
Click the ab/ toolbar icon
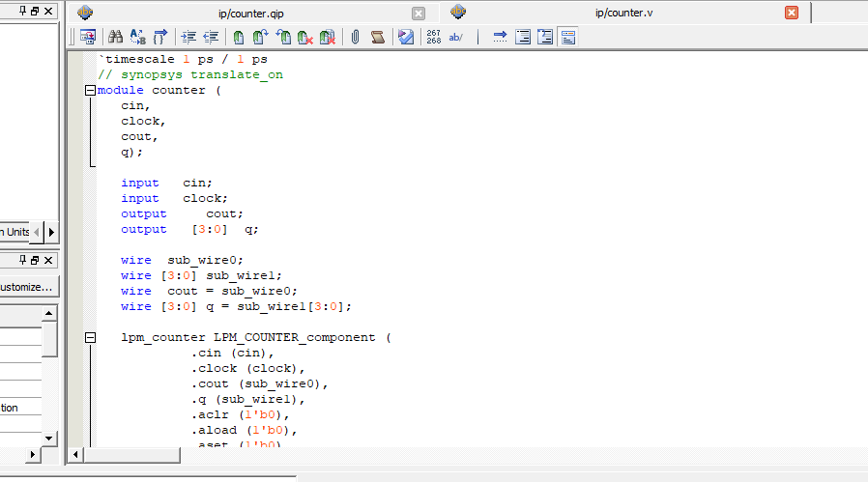(x=455, y=37)
